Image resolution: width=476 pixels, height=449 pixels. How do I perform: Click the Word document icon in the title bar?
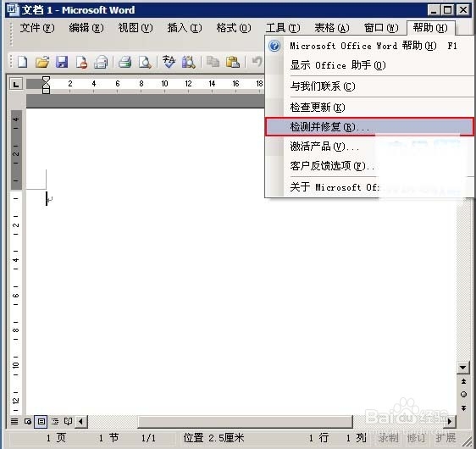tap(13, 9)
